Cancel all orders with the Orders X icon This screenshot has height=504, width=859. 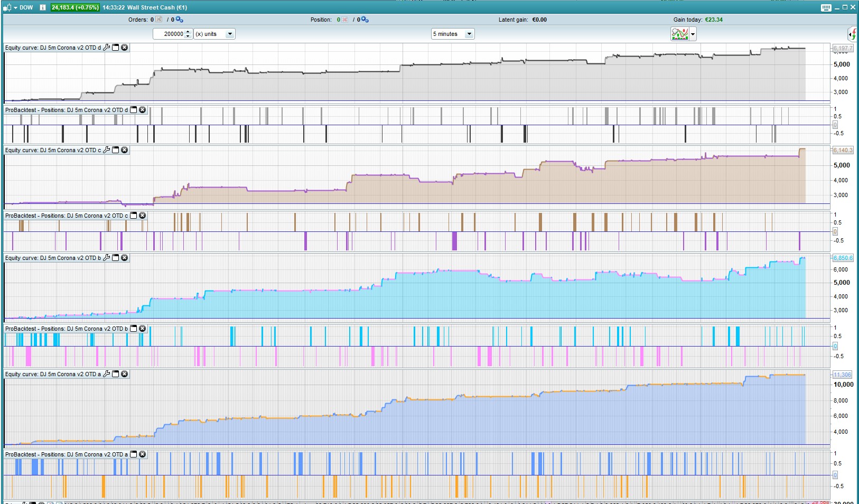[x=159, y=20]
